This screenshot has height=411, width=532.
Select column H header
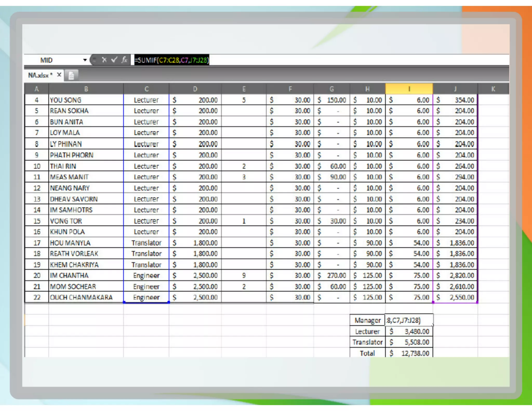(368, 89)
